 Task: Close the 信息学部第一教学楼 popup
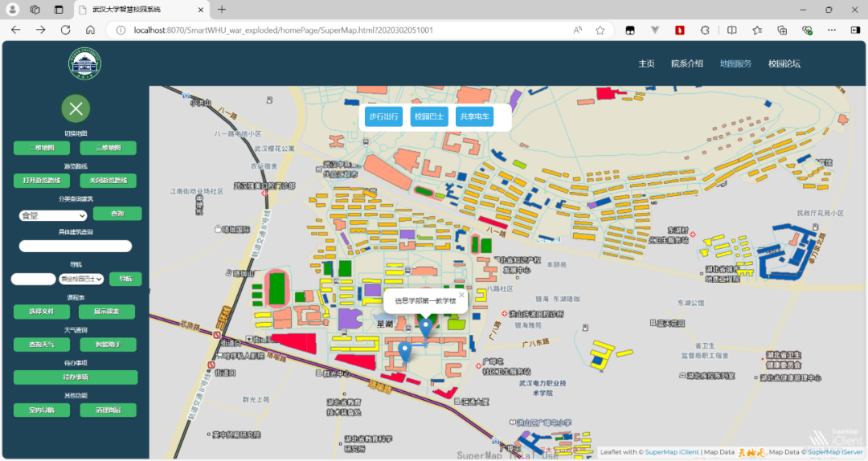(x=461, y=295)
